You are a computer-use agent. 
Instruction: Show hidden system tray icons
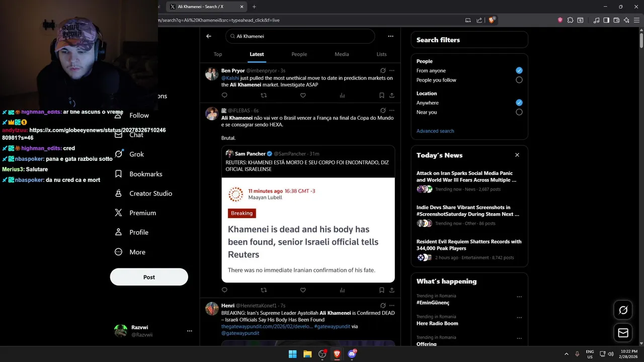[566, 354]
